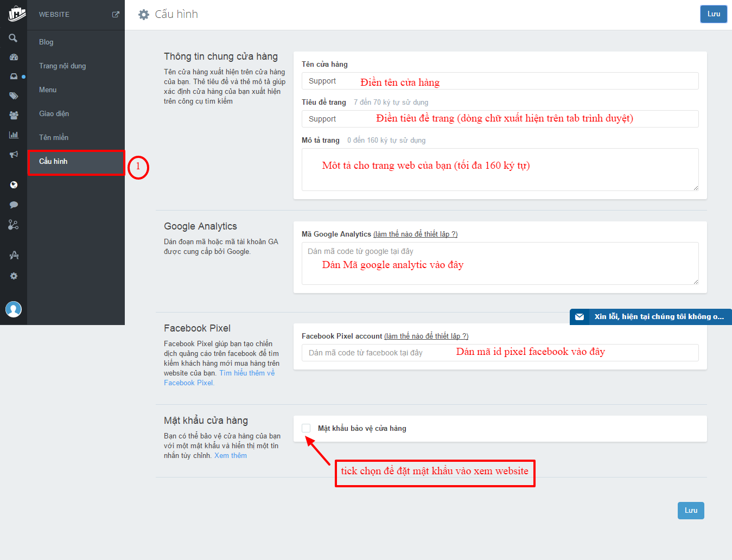Open the Xin lỗi offline chat widget

coord(651,317)
